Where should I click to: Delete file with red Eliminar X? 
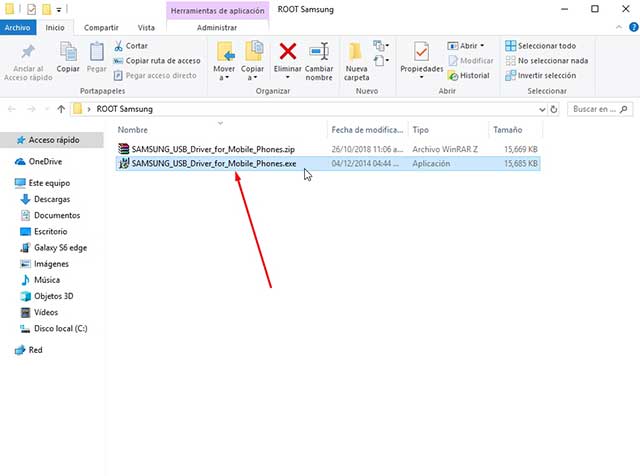tap(288, 52)
